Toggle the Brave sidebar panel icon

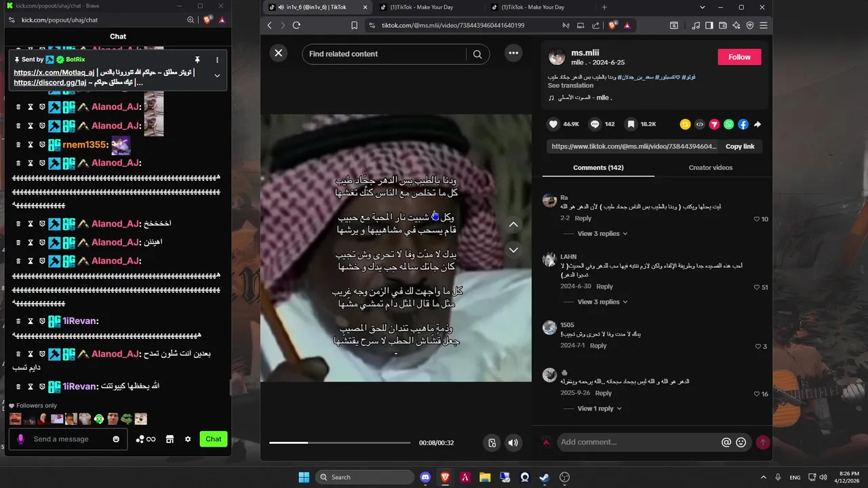tap(709, 25)
